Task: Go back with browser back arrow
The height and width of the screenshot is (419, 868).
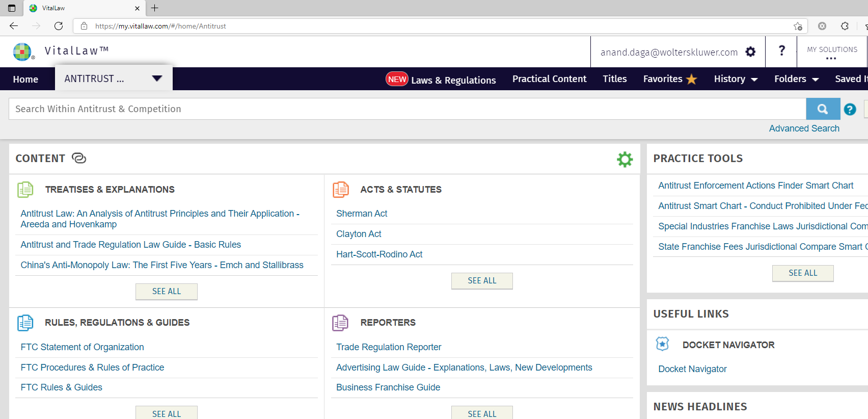Action: tap(14, 26)
